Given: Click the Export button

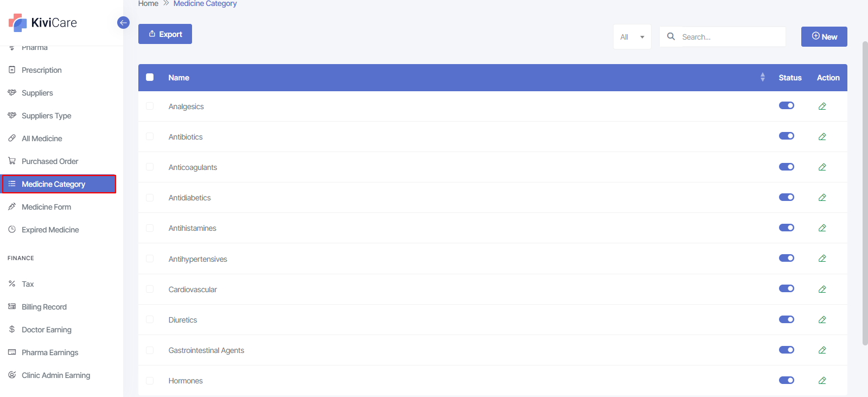Looking at the screenshot, I should (x=165, y=34).
